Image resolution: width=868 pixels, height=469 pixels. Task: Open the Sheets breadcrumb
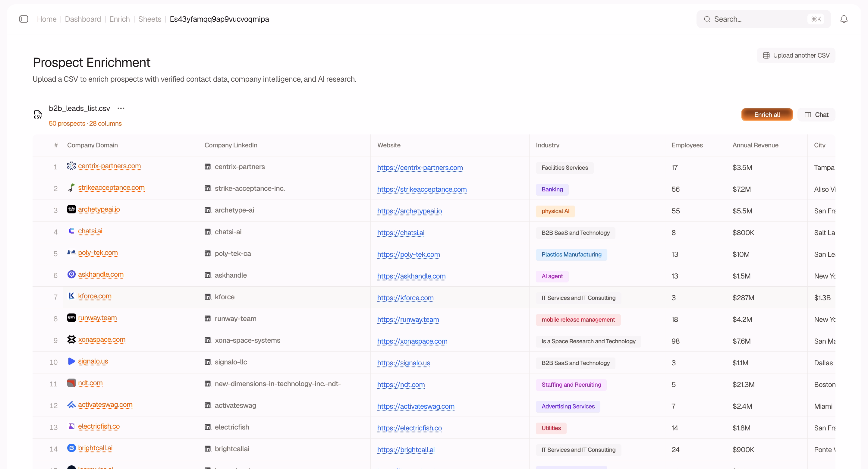(150, 19)
